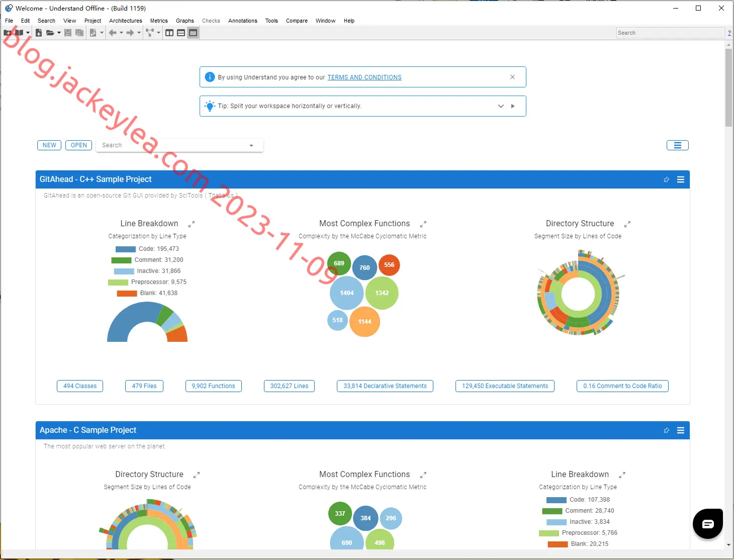This screenshot has width=734, height=560.
Task: Click the Comment green swatch in GitAhead
Action: (121, 260)
